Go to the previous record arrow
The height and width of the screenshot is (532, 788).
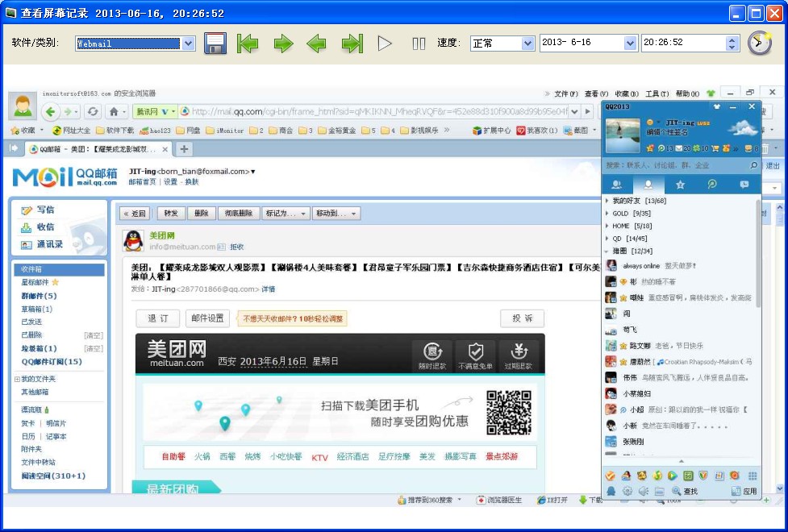point(316,44)
